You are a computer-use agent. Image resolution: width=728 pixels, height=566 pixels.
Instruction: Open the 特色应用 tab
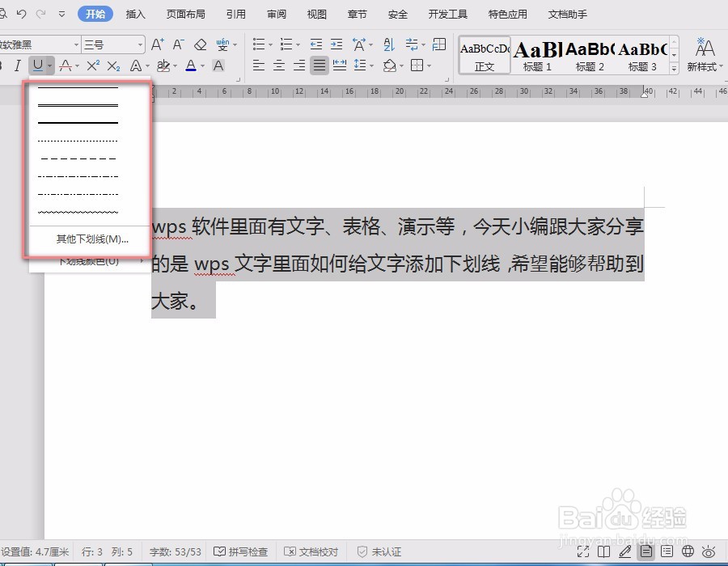pyautogui.click(x=507, y=15)
